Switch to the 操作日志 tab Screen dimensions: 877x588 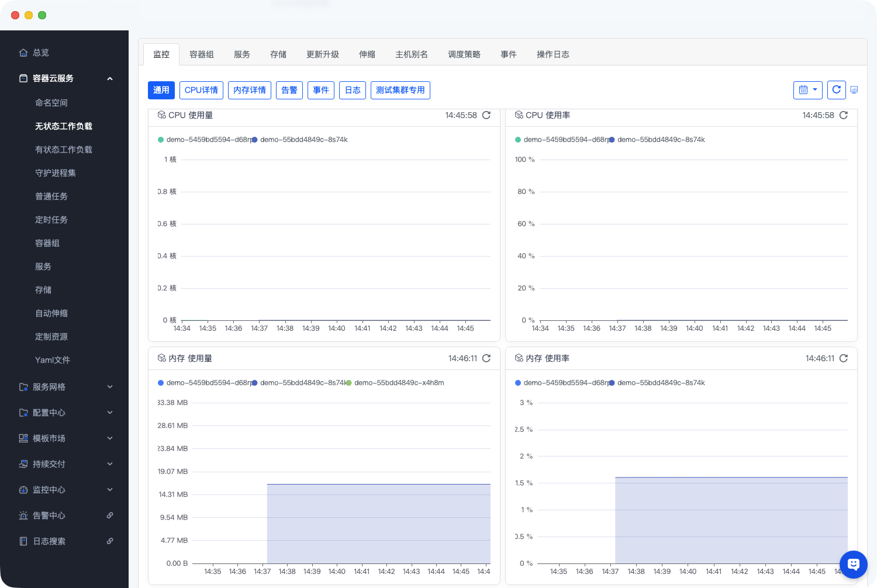click(553, 54)
